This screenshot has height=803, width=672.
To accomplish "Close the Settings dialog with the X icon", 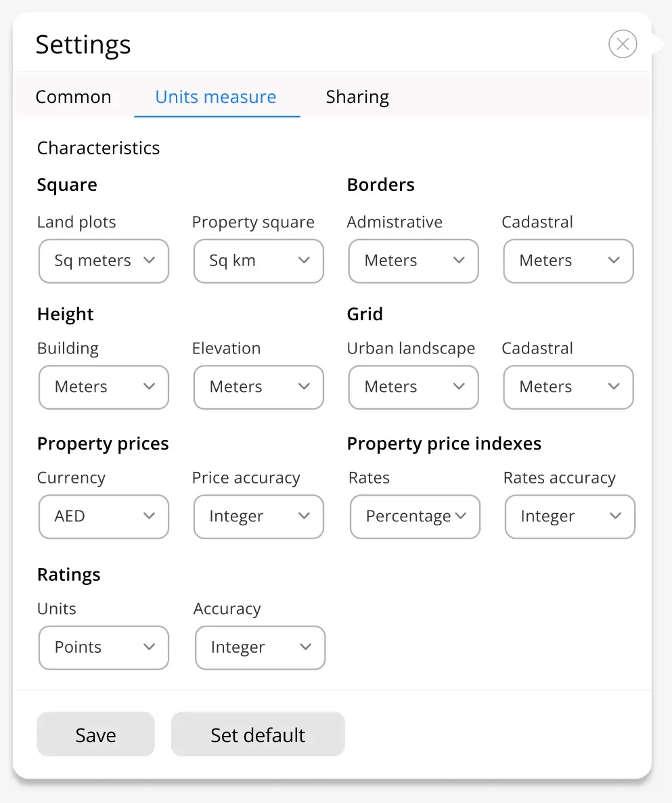I will (x=623, y=44).
